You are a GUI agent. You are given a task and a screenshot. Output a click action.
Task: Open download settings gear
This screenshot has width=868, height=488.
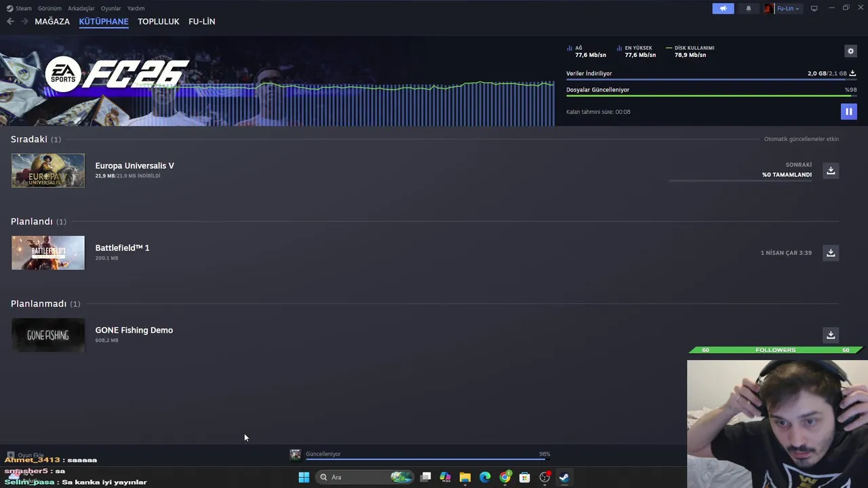coord(850,51)
